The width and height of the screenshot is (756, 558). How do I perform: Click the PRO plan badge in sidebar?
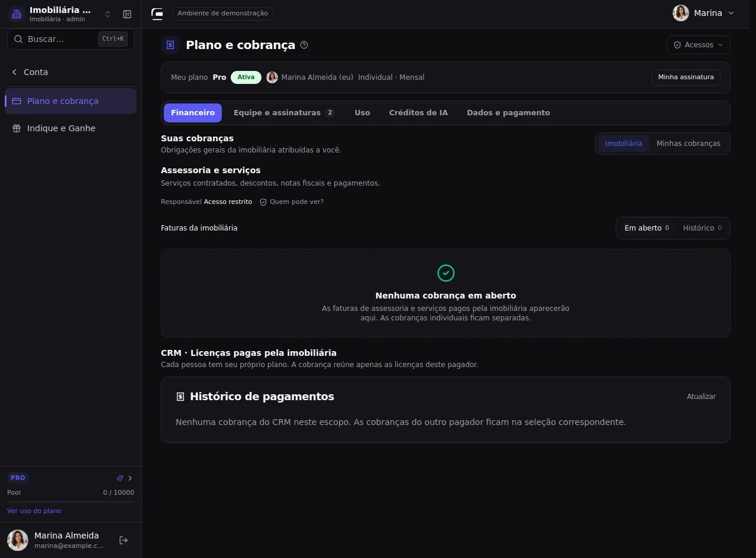(x=18, y=478)
